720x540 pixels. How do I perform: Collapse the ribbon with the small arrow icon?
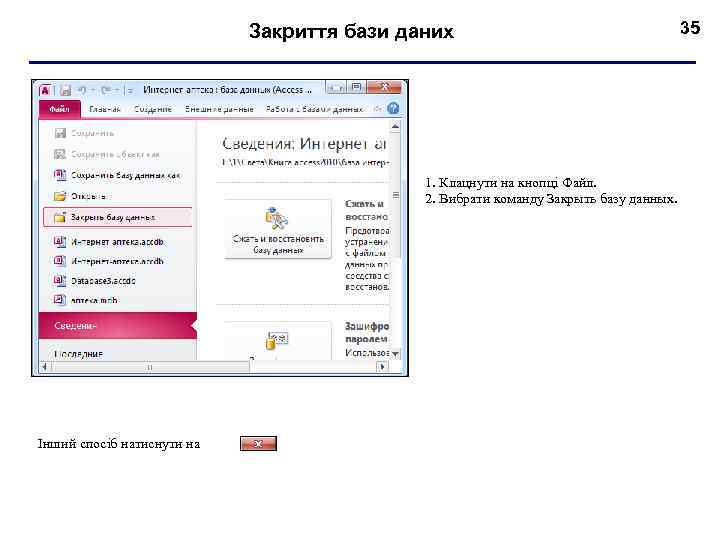click(377, 109)
